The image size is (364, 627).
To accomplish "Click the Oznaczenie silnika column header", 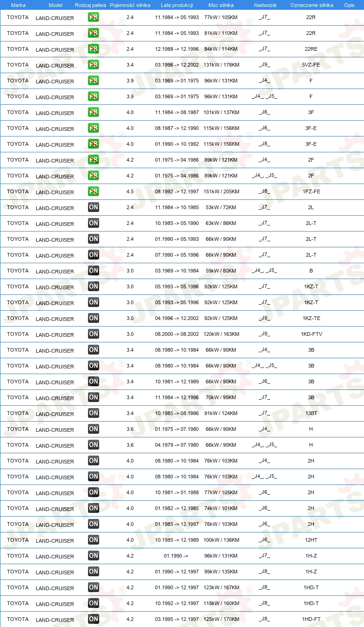I will (x=311, y=5).
